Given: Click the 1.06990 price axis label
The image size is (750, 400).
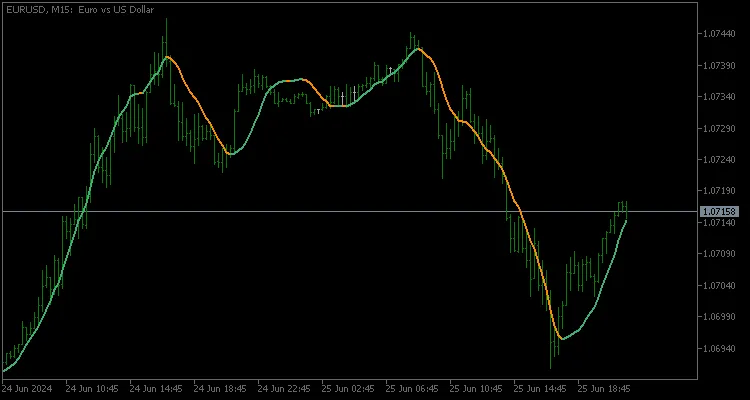Looking at the screenshot, I should [x=720, y=317].
